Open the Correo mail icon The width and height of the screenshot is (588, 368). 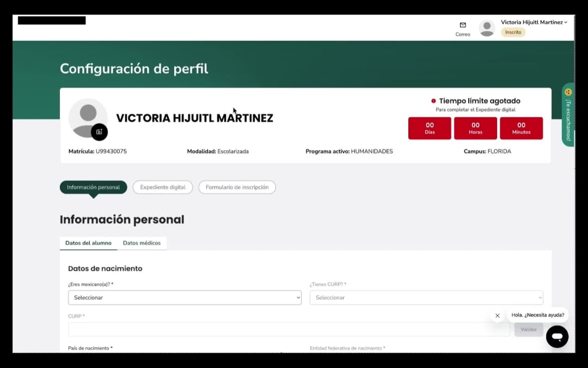(462, 26)
